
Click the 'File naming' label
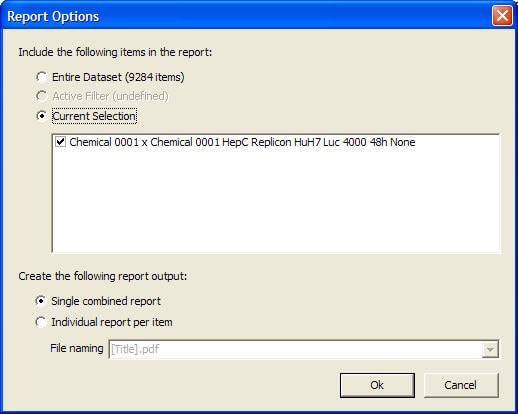(x=77, y=348)
